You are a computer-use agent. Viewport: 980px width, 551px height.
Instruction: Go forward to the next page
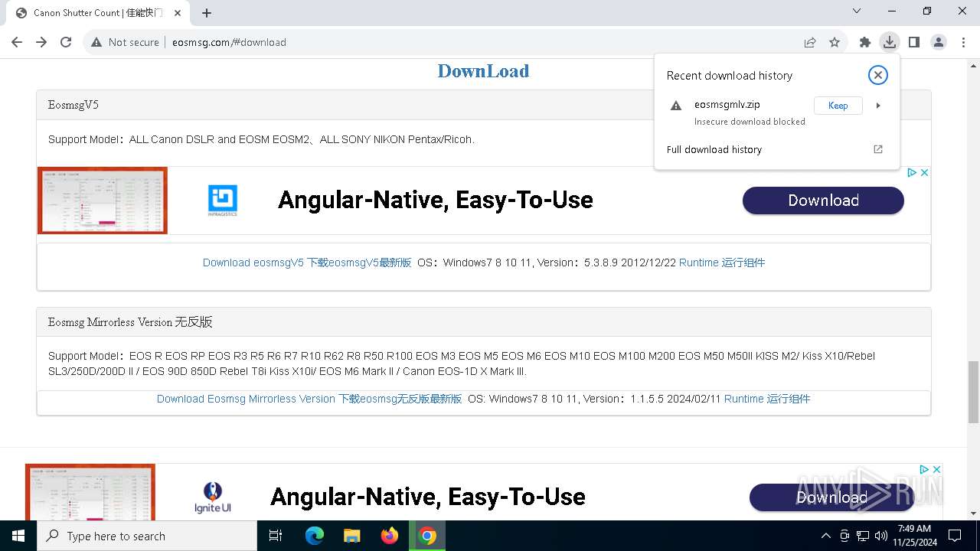(x=41, y=42)
